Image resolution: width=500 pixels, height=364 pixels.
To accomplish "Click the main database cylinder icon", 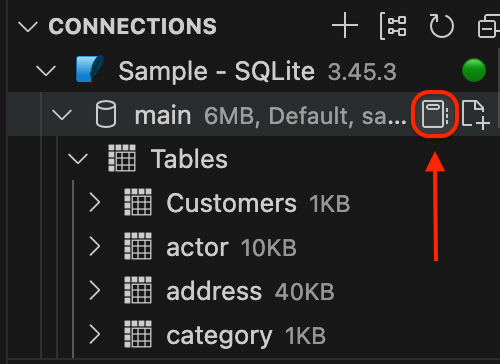I will (106, 114).
